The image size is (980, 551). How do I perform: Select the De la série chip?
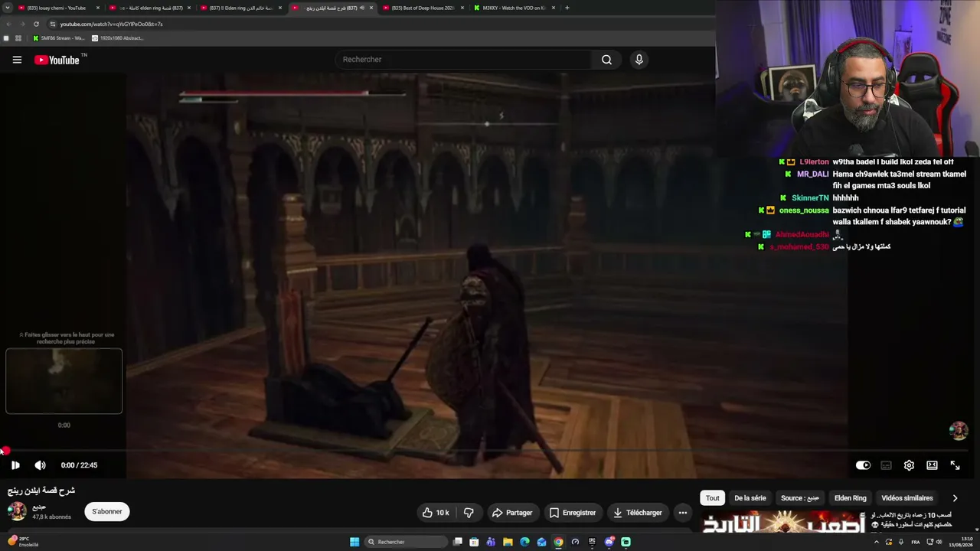pyautogui.click(x=750, y=498)
